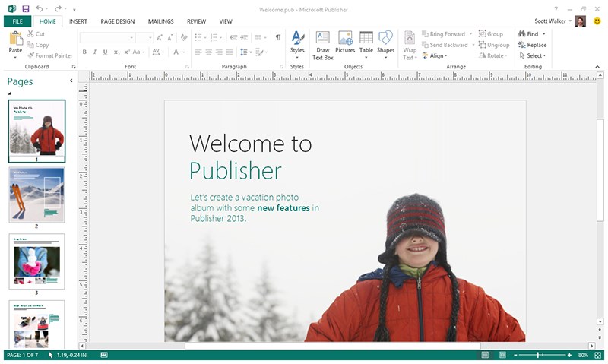
Task: Toggle the paragraph marks (¶) button
Action: (x=278, y=36)
